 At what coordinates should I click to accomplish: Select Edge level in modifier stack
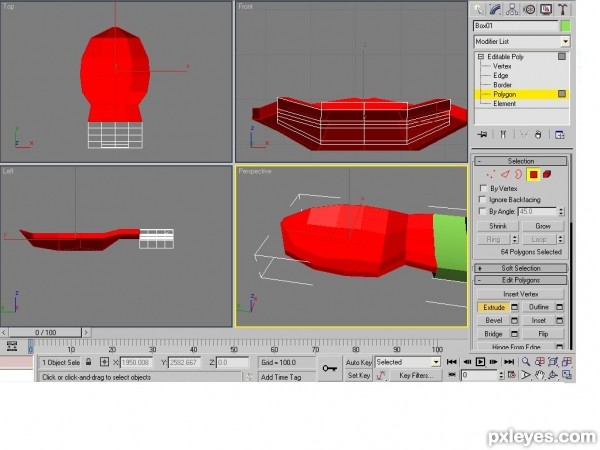[501, 75]
